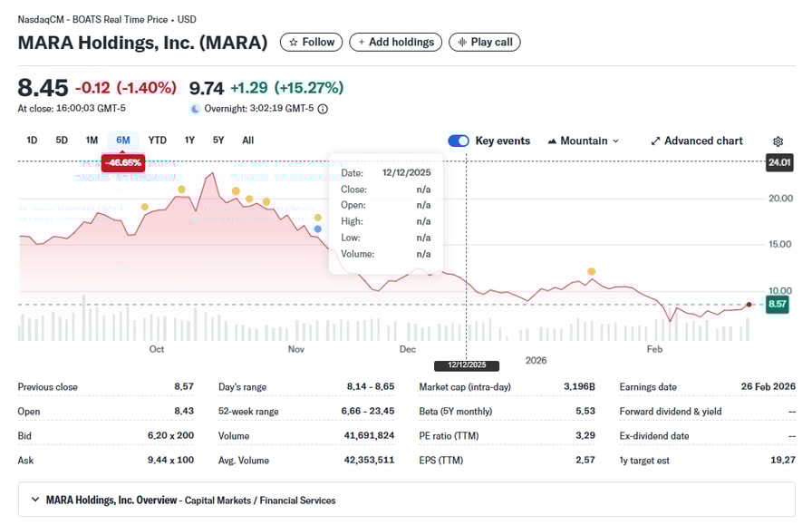Click the yellow key event dot in 2026
The image size is (812, 525).
point(592,271)
